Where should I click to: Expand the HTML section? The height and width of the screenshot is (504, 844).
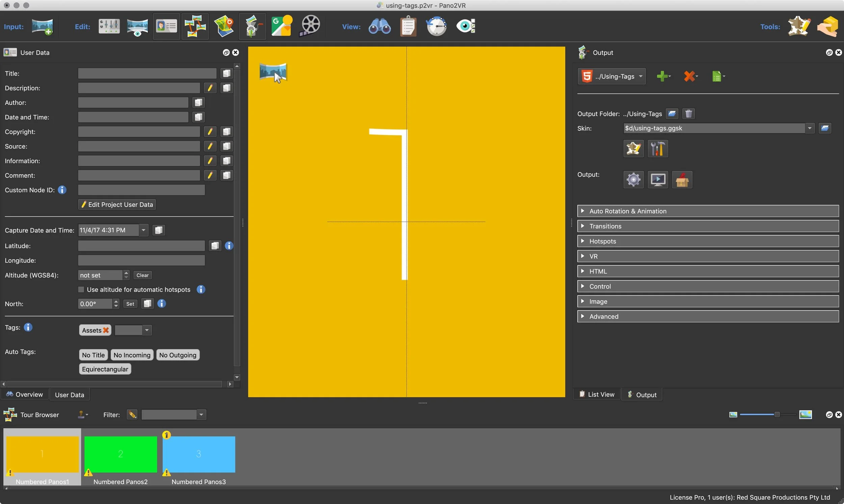click(x=708, y=271)
